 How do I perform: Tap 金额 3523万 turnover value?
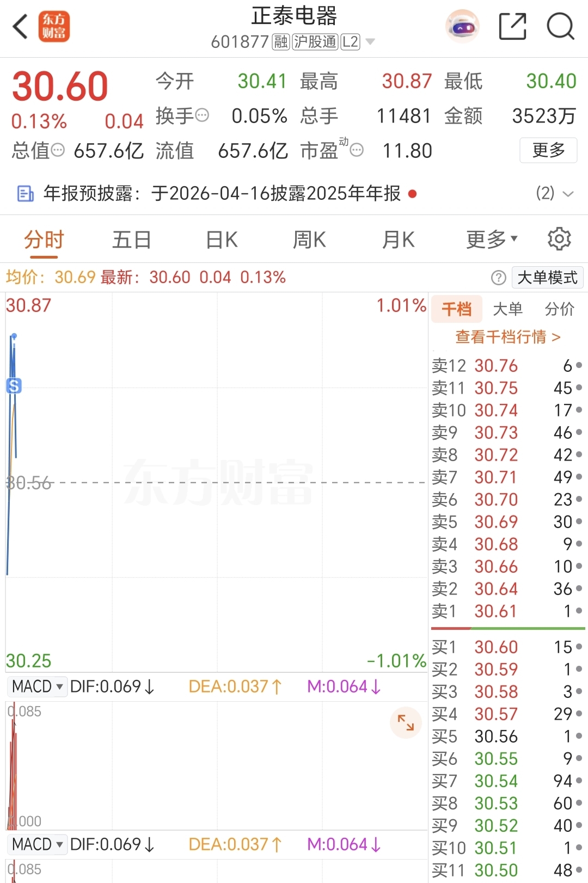pos(510,116)
